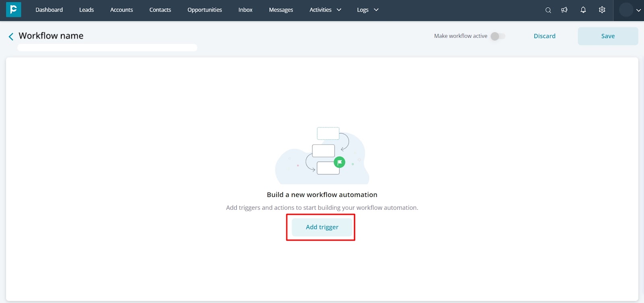This screenshot has width=644, height=303.
Task: Open the Dashboard nav item
Action: click(x=49, y=10)
